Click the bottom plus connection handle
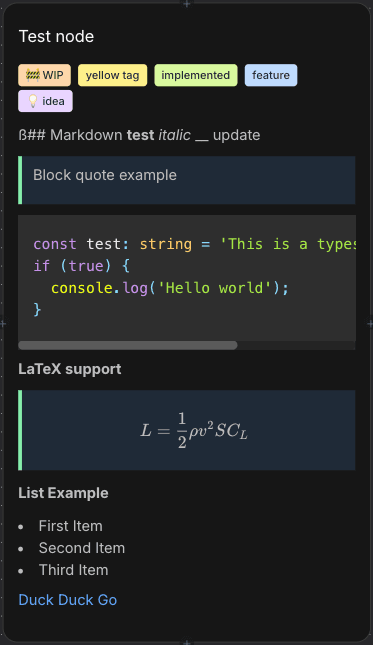373x645 pixels. tap(187, 642)
